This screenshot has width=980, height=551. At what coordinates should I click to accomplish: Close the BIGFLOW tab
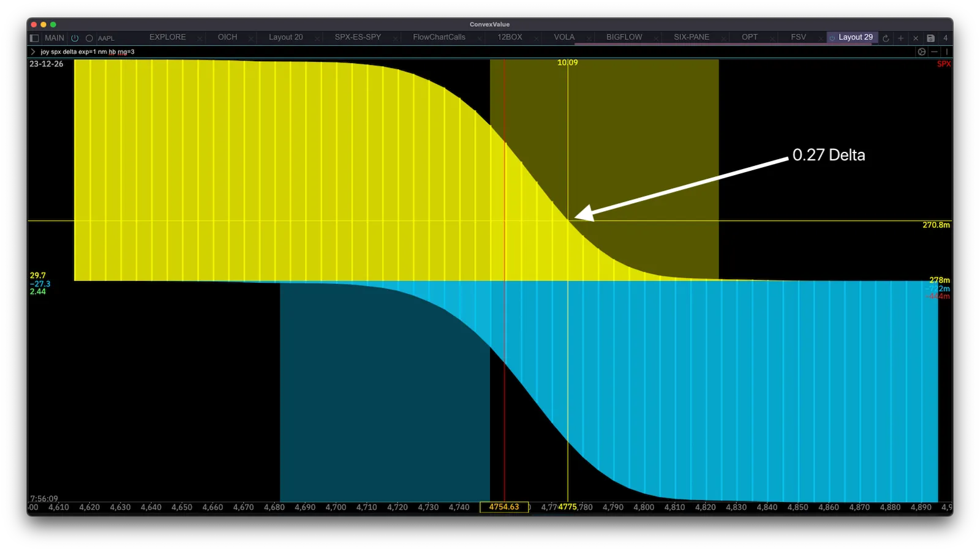[656, 39]
